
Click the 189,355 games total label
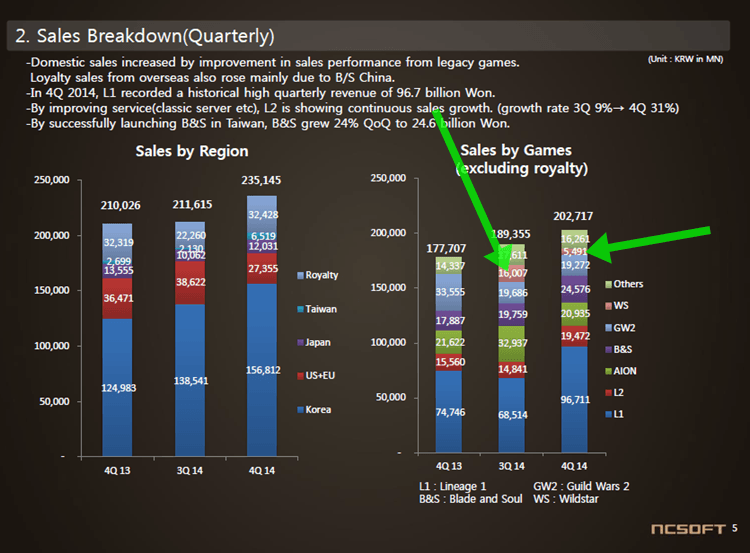tap(511, 234)
